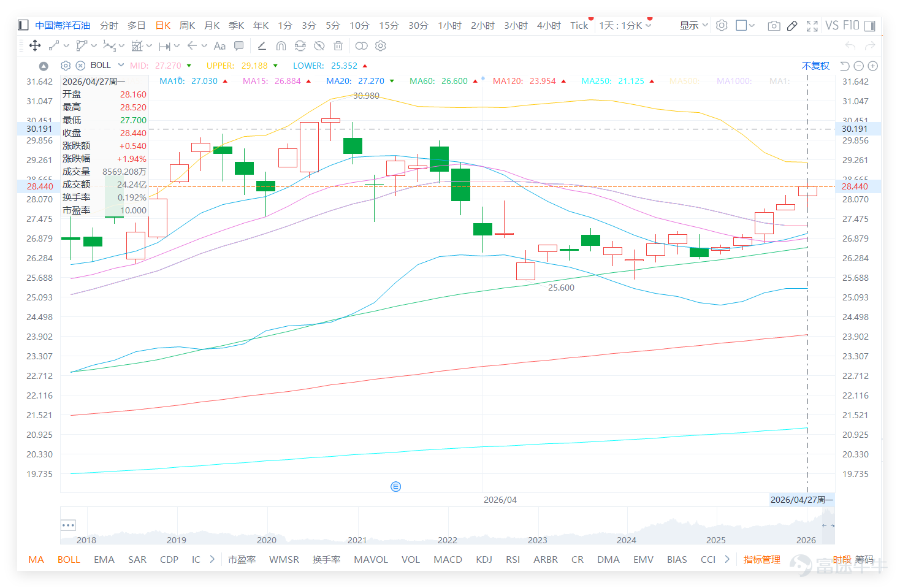Screen dimensions: 900x588
Task: Open the VS comparison button
Action: [831, 25]
